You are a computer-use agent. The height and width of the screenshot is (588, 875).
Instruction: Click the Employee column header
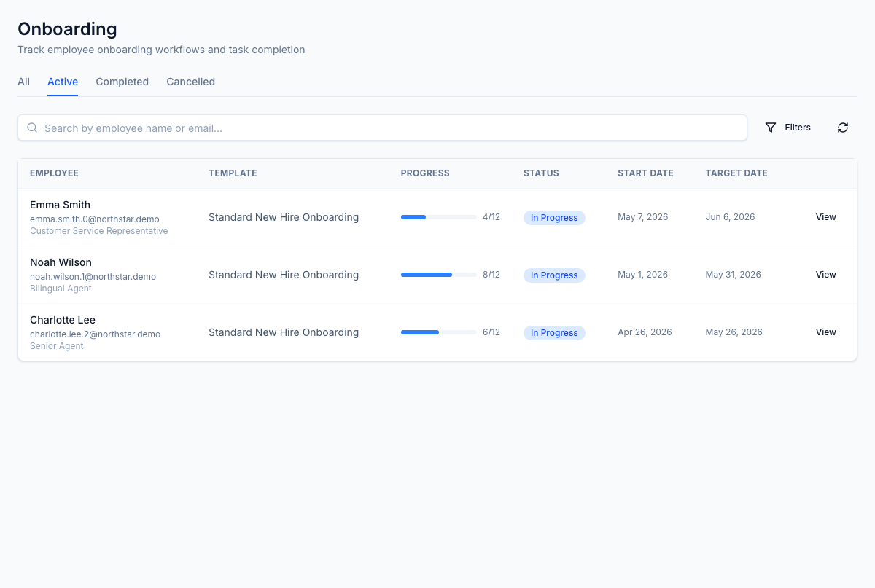point(54,173)
